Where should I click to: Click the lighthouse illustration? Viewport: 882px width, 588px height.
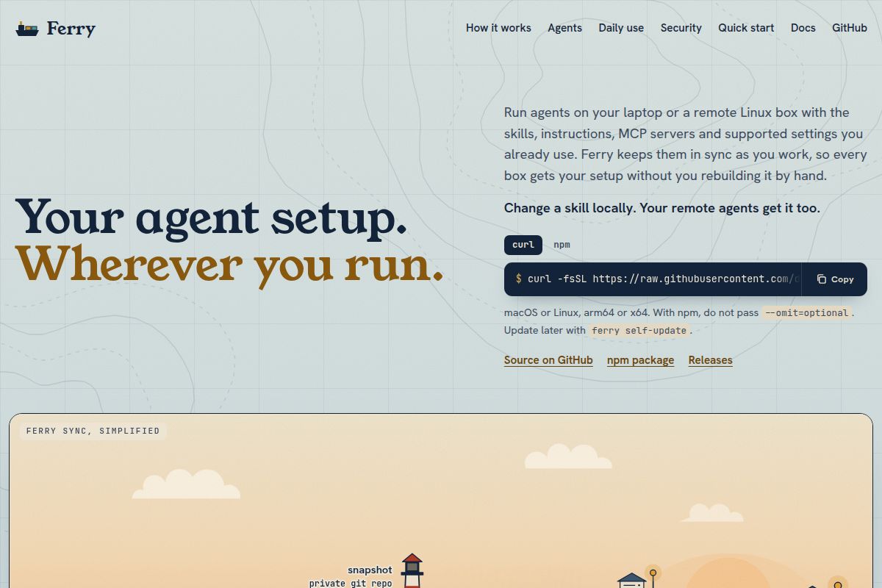point(412,570)
